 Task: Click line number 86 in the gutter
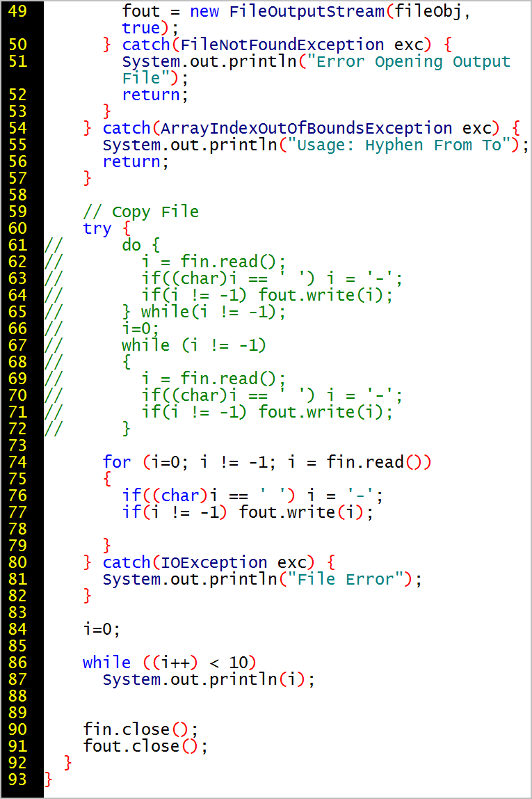click(17, 663)
